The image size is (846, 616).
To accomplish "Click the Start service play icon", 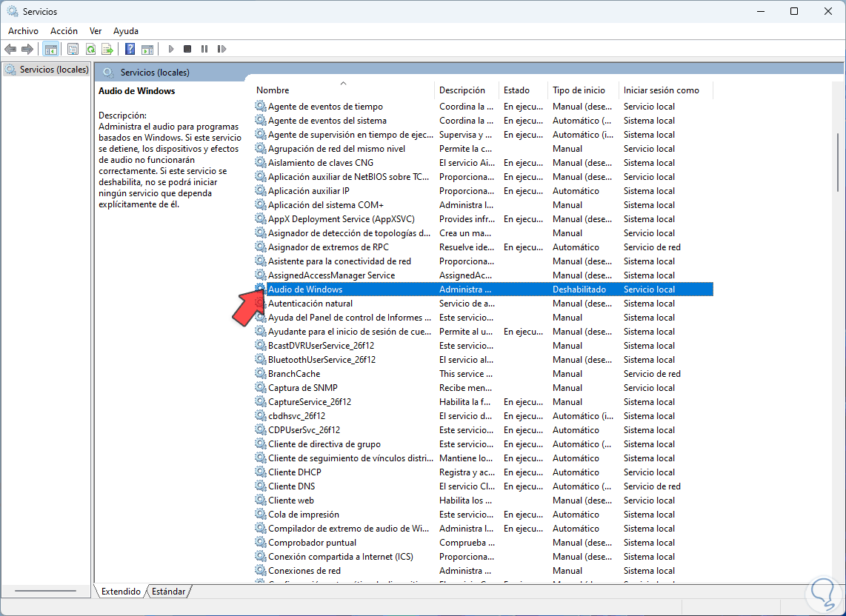I will click(x=171, y=49).
